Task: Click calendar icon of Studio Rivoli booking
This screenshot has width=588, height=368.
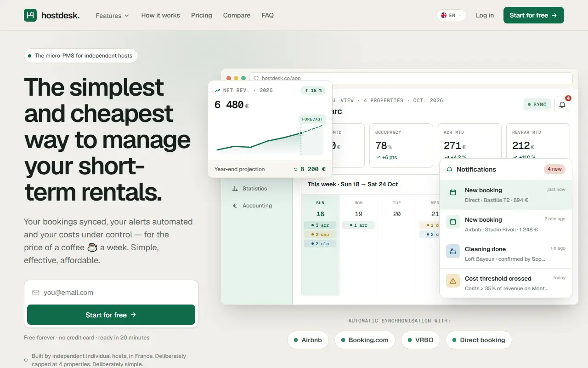Action: pos(453,222)
